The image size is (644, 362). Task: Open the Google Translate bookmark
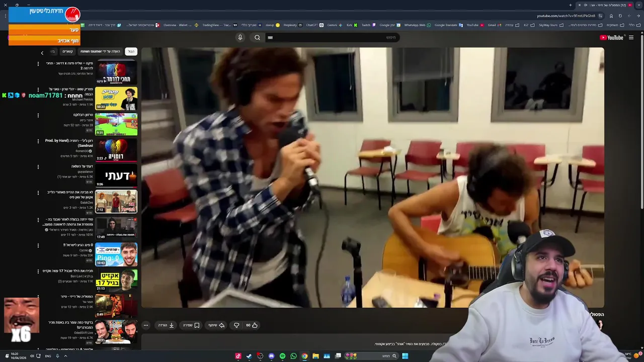(448, 25)
